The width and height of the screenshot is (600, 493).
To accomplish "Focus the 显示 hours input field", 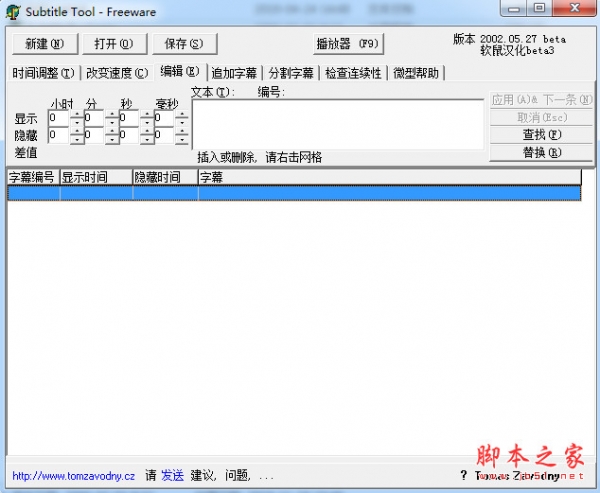I will (x=59, y=118).
